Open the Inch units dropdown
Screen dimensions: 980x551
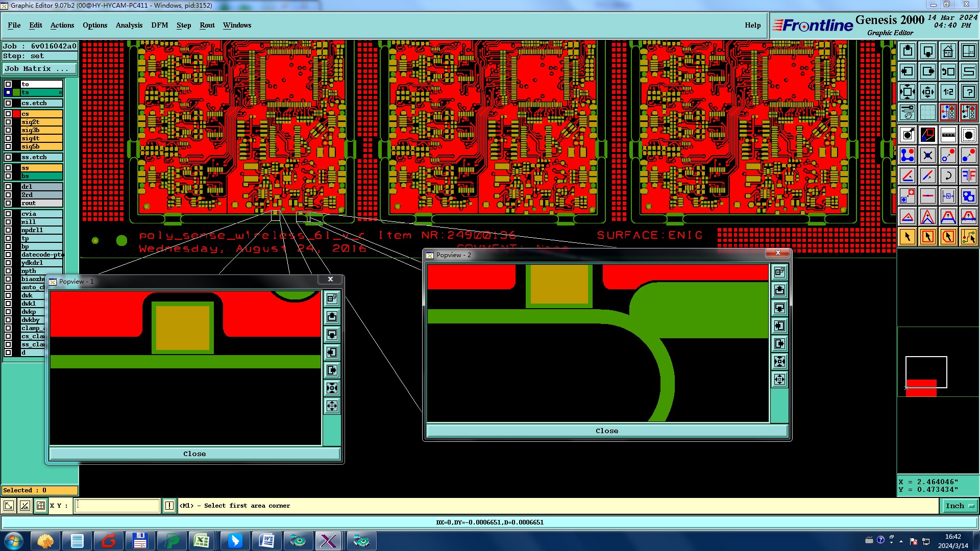coord(959,506)
